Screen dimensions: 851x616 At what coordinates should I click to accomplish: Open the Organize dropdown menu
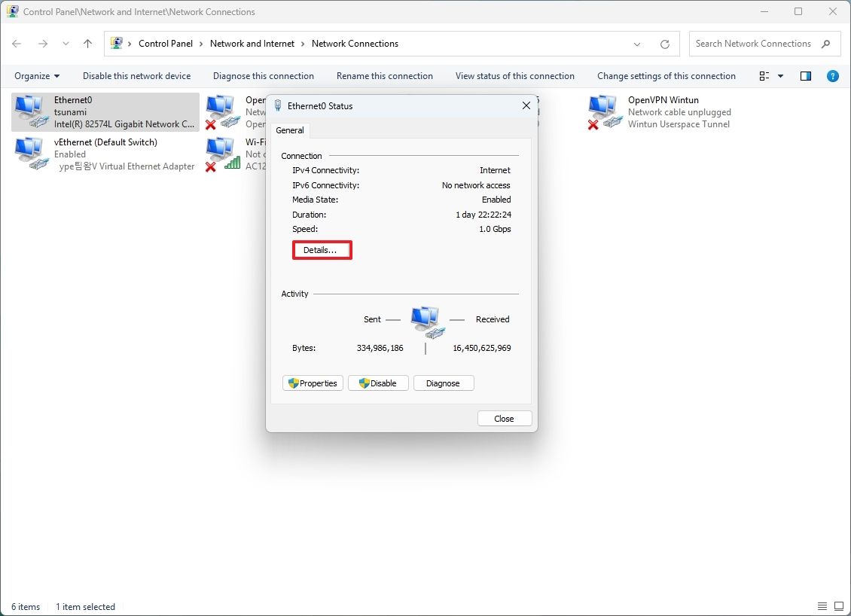point(36,75)
